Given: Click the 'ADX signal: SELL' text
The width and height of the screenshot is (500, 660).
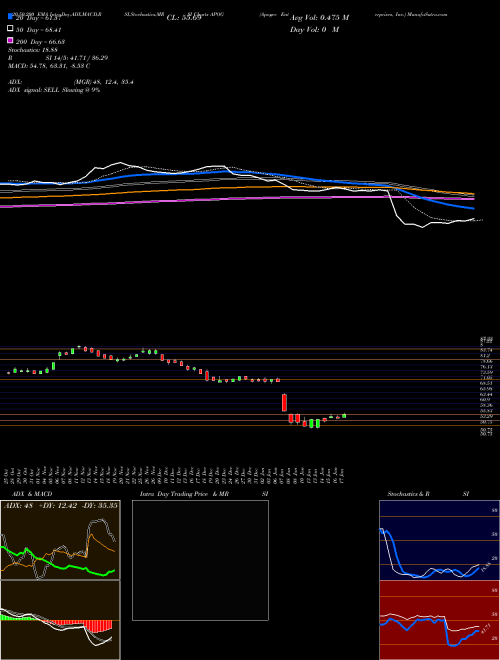Looking at the screenshot, I should click(x=34, y=90).
